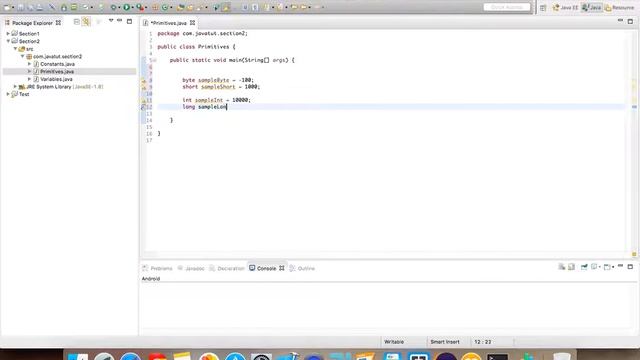
Task: Click the Quick Access search field
Action: [x=507, y=7]
